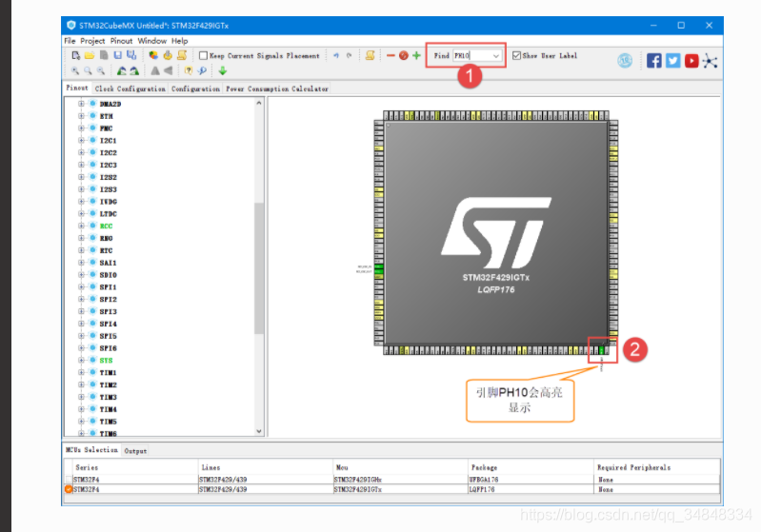The height and width of the screenshot is (532, 761).
Task: Click the Package column header
Action: click(x=485, y=467)
